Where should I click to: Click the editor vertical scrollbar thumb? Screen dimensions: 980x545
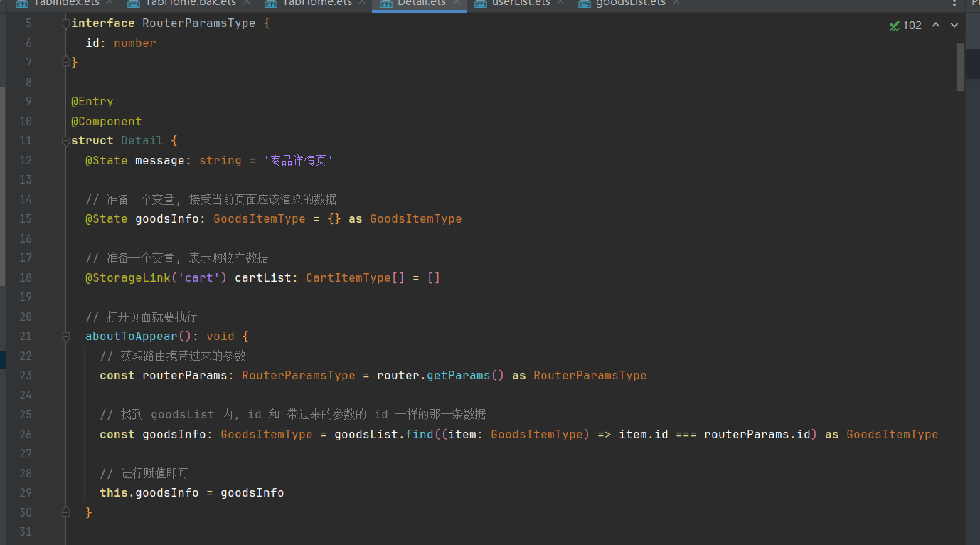coord(960,68)
